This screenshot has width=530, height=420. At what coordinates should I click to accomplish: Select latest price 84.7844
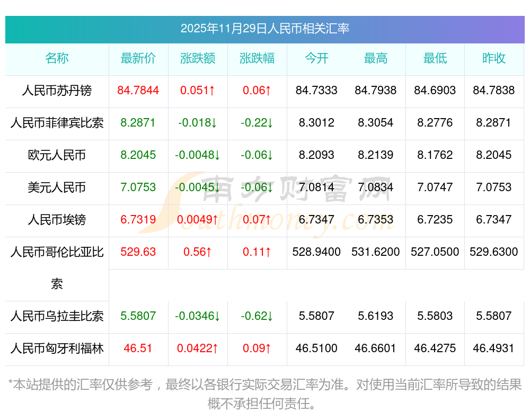pyautogui.click(x=138, y=90)
